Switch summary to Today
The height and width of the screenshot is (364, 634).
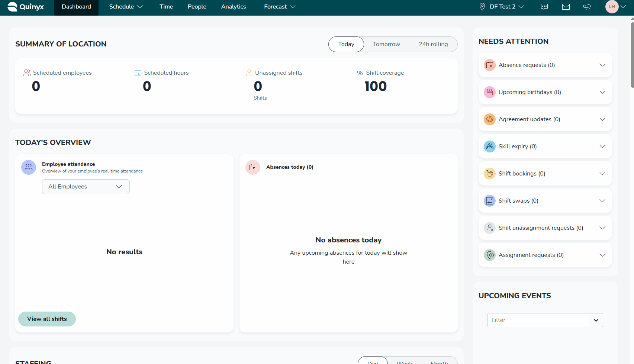[x=346, y=44]
